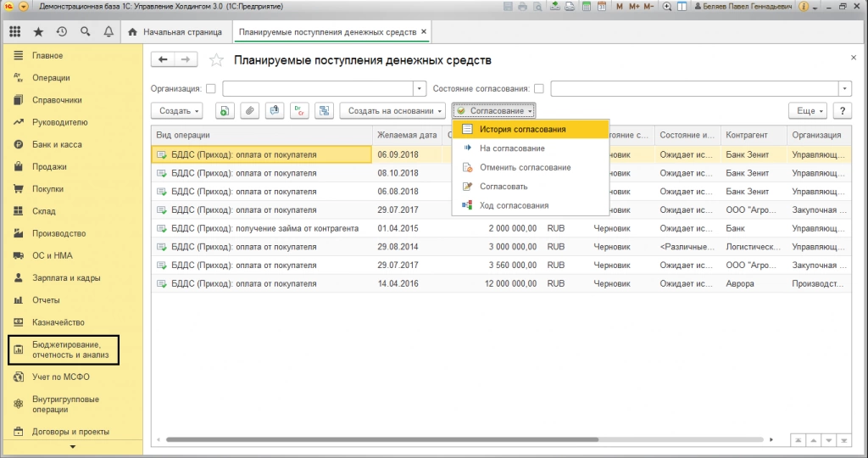This screenshot has width=868, height=458.
Task: Click the attached files paperclip icon
Action: (x=250, y=111)
